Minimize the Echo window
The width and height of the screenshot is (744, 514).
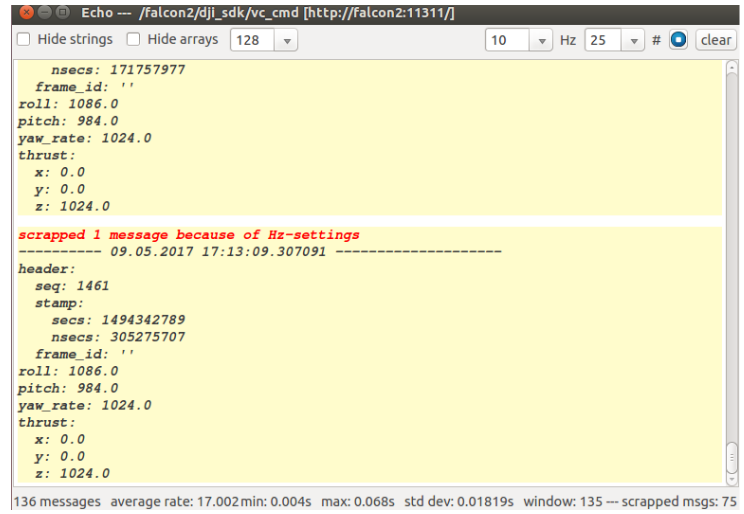pos(45,12)
